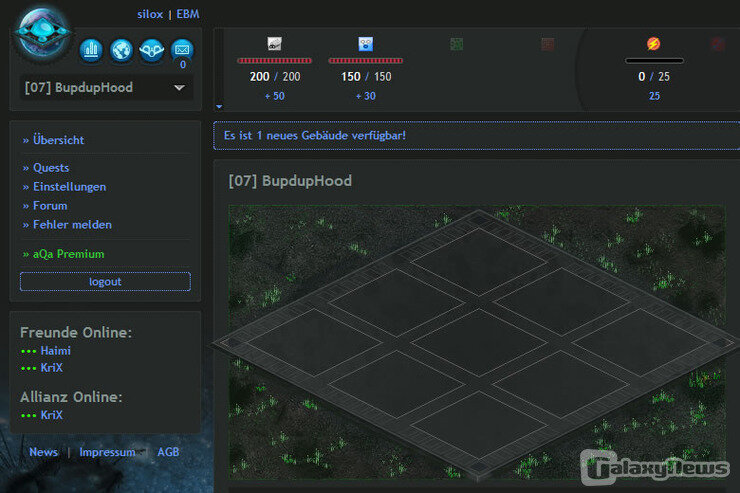740x493 pixels.
Task: Click the red progress bar under 200/200
Action: click(x=274, y=61)
